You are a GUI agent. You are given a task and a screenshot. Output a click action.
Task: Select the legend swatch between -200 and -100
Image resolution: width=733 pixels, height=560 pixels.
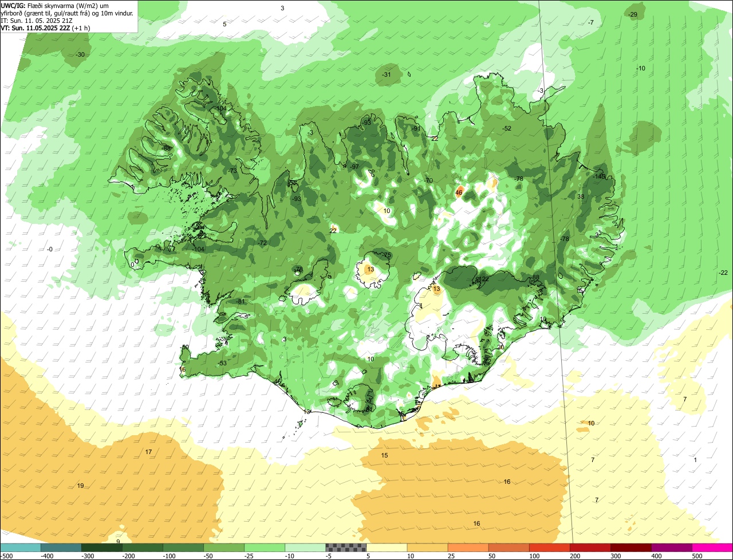(x=142, y=547)
